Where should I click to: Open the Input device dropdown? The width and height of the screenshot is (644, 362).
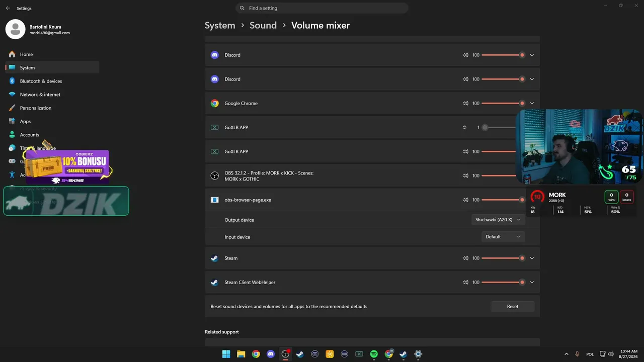[503, 237]
